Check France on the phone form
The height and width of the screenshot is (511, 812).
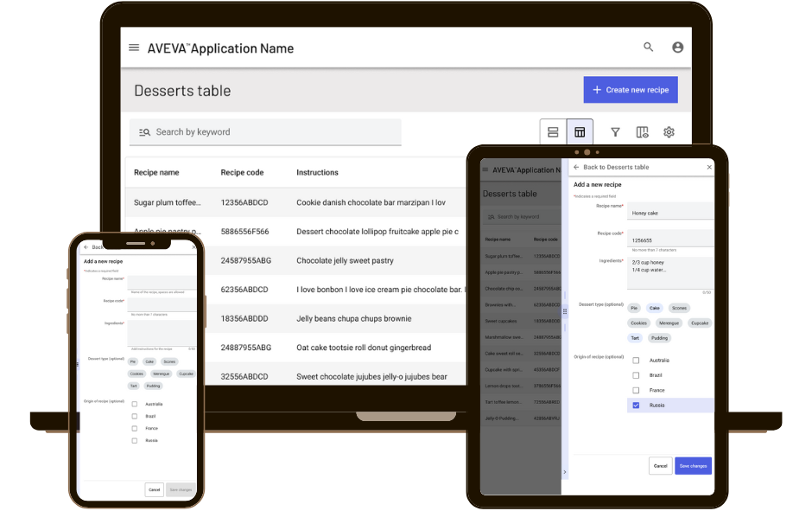click(x=135, y=429)
